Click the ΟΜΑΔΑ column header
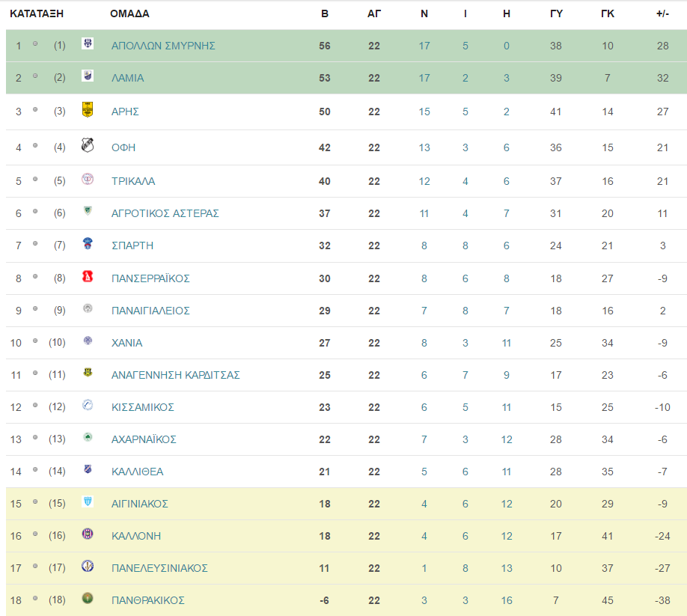687x616 pixels. pyautogui.click(x=129, y=14)
